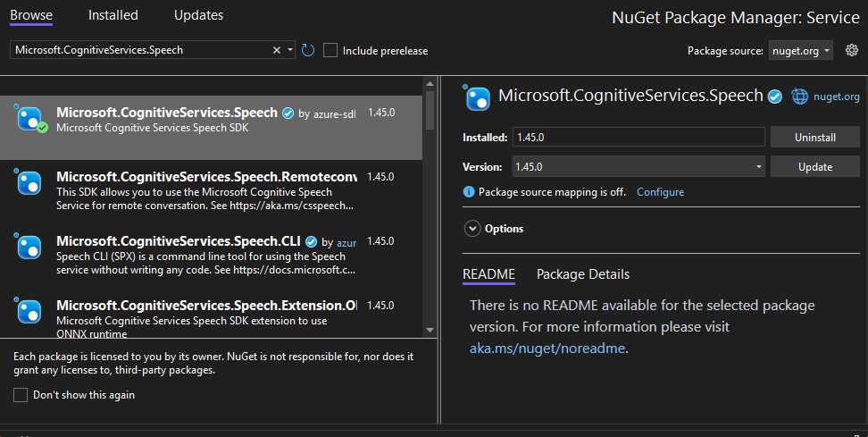Click version 1.45.0 on Speech.CLI row

[380, 241]
